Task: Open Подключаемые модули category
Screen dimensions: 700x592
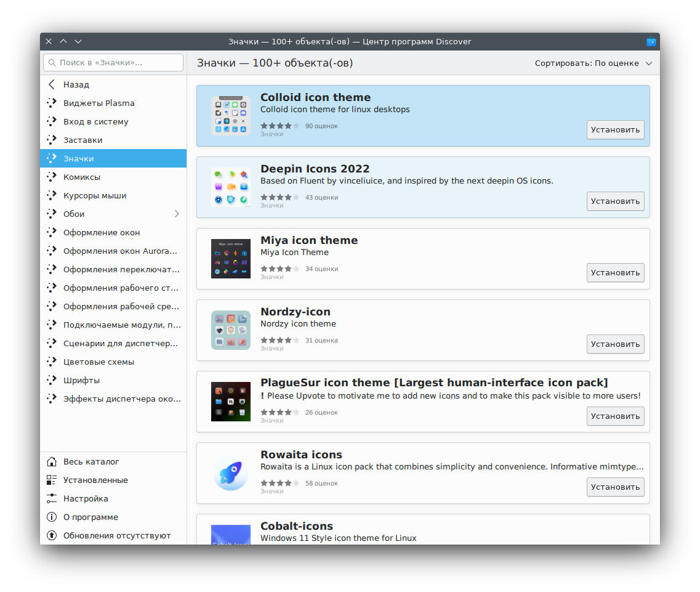Action: 113,325
